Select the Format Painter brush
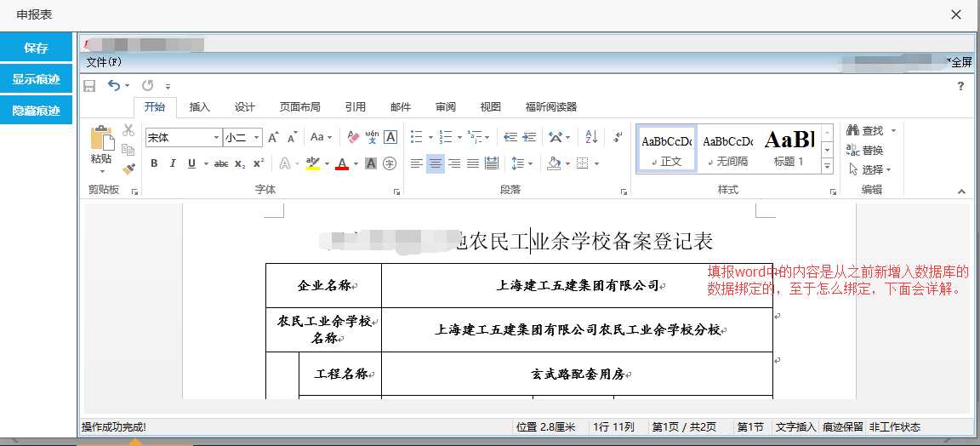 (128, 169)
